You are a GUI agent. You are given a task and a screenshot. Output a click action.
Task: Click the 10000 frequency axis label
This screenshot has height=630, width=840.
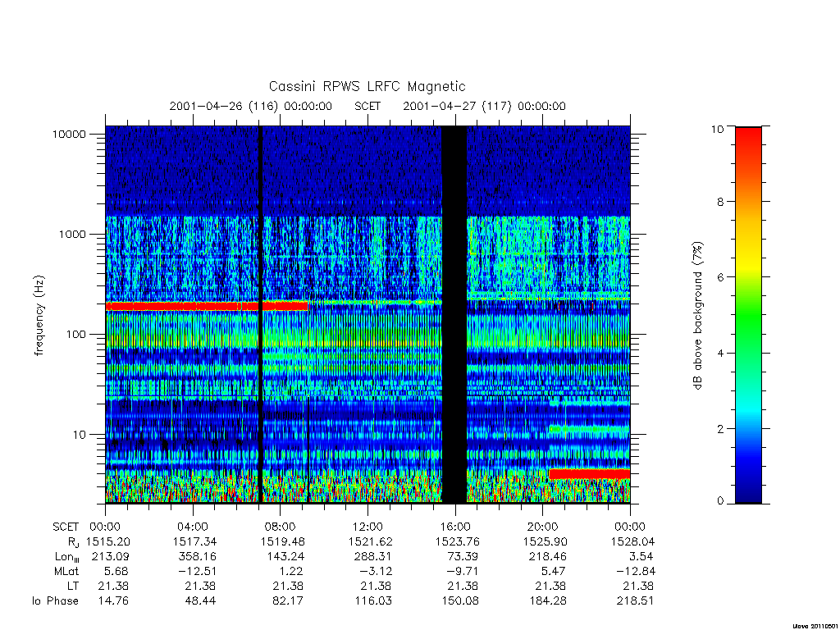pos(69,134)
